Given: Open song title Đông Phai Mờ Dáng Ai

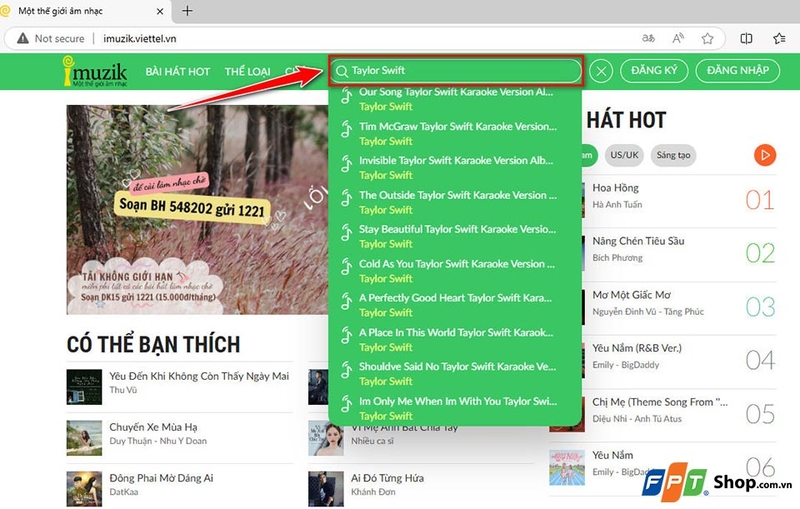Looking at the screenshot, I should point(161,478).
